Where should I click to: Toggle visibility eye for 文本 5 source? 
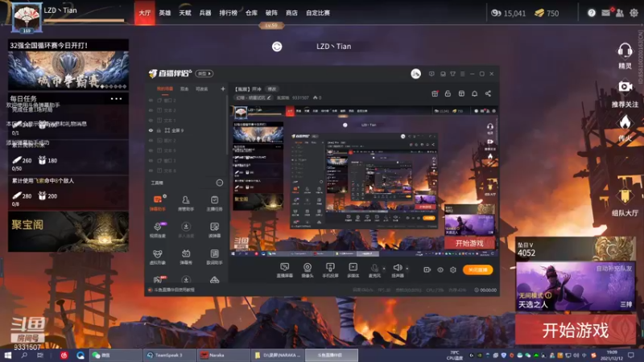coord(151,150)
